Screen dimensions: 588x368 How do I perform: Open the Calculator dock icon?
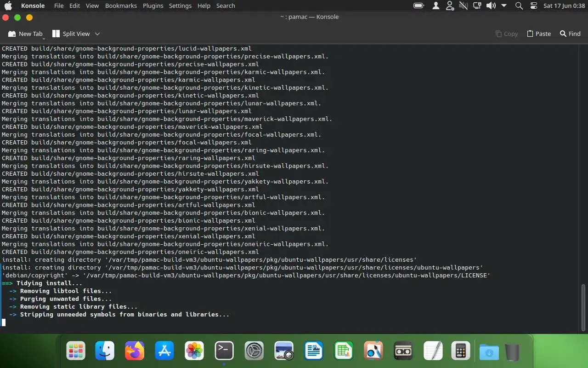[x=460, y=351]
